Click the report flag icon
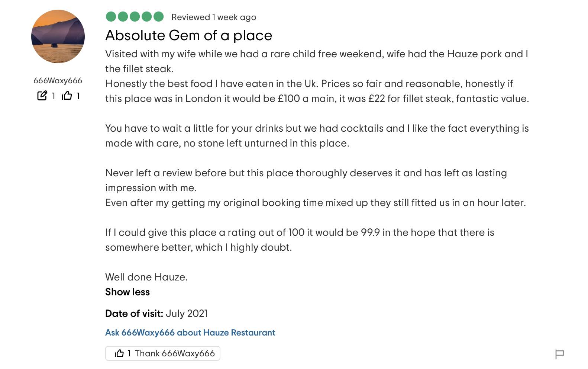This screenshot has width=588, height=369. (x=559, y=354)
